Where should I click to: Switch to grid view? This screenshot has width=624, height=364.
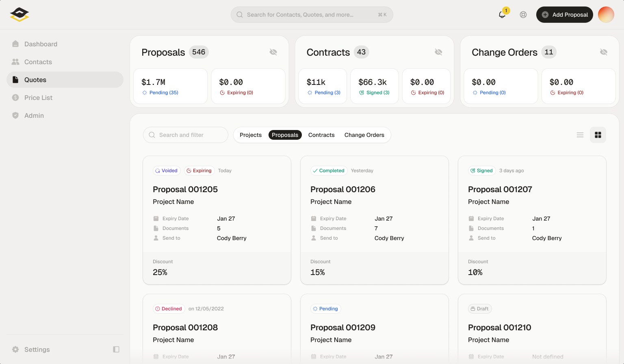598,135
